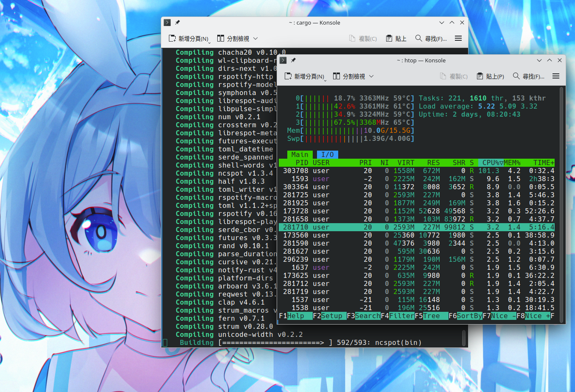Image resolution: width=575 pixels, height=392 pixels.
Task: Switch to the Main tab in htop
Action: click(x=300, y=154)
